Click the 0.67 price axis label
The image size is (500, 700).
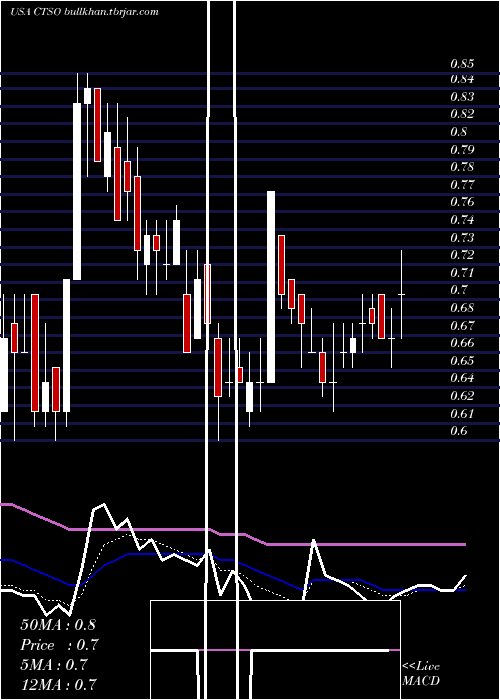[462, 325]
